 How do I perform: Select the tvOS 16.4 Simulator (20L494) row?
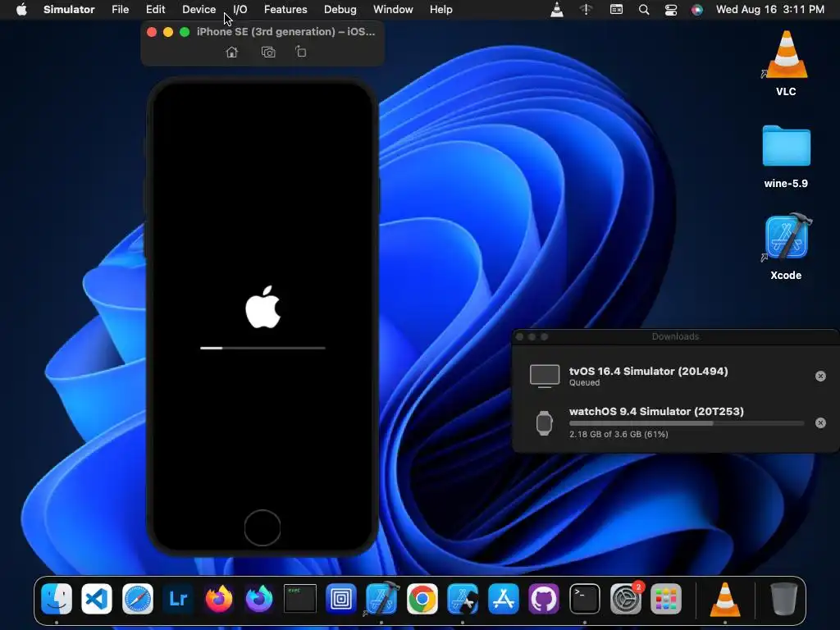[x=675, y=376]
